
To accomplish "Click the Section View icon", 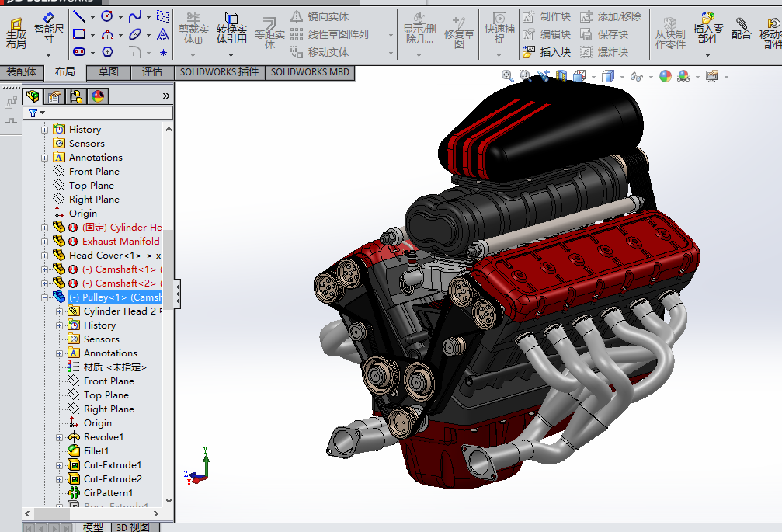I will coord(561,76).
